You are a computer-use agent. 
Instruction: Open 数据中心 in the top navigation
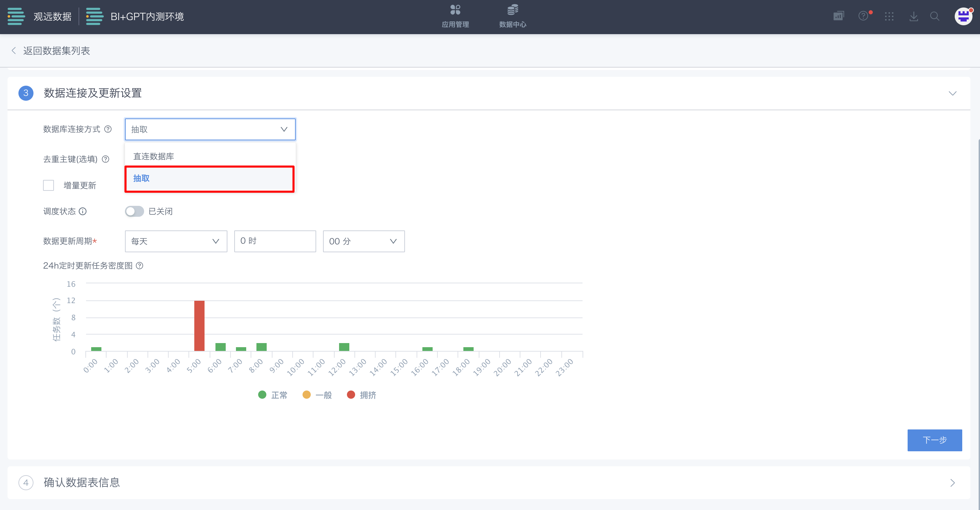(x=513, y=16)
